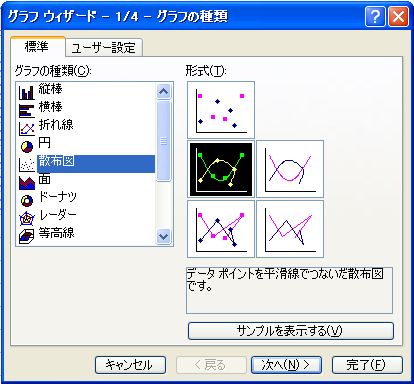Screen dimensions: 414x384
Task: Choose the 面 area chart icon
Action: tap(26, 182)
